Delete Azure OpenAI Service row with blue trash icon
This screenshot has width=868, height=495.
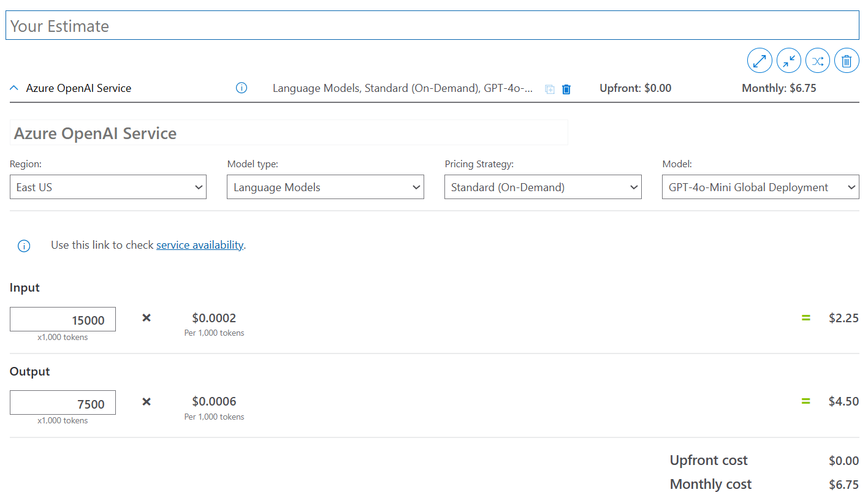566,89
